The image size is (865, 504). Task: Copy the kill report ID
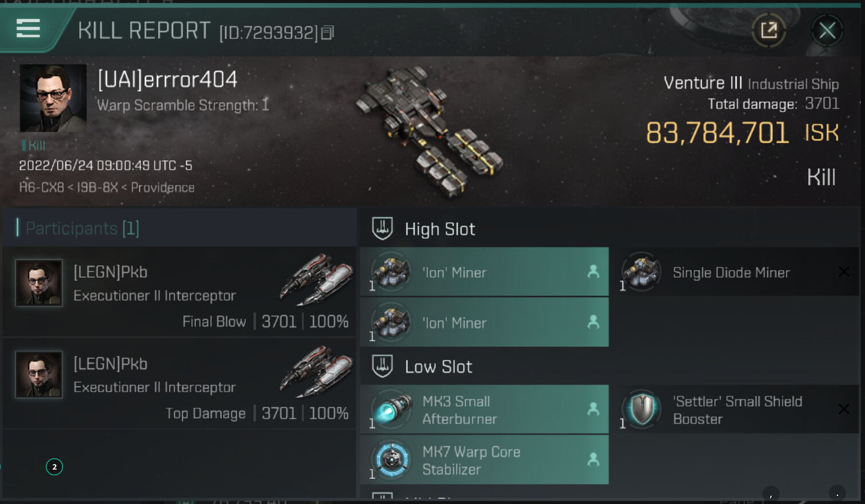(x=327, y=33)
